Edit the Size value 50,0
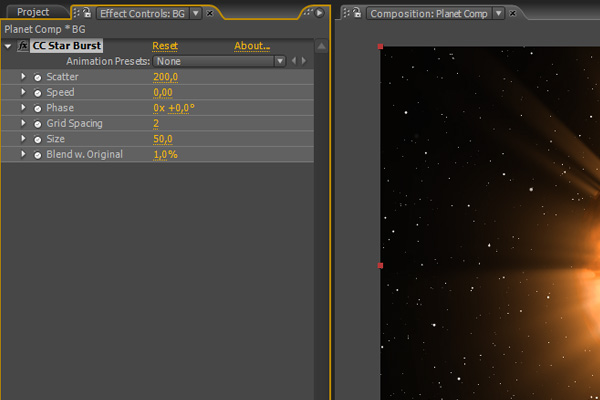 (x=163, y=139)
